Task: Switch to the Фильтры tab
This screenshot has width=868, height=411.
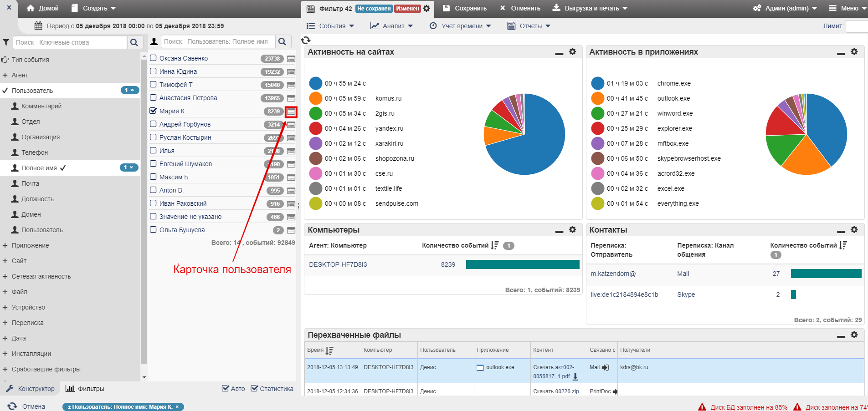Action: (x=85, y=389)
